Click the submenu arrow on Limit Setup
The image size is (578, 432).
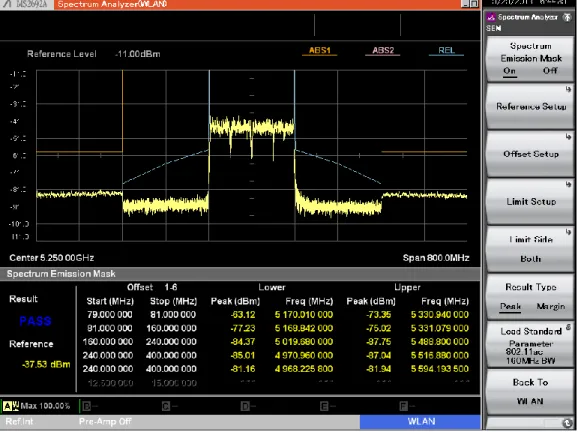[568, 184]
